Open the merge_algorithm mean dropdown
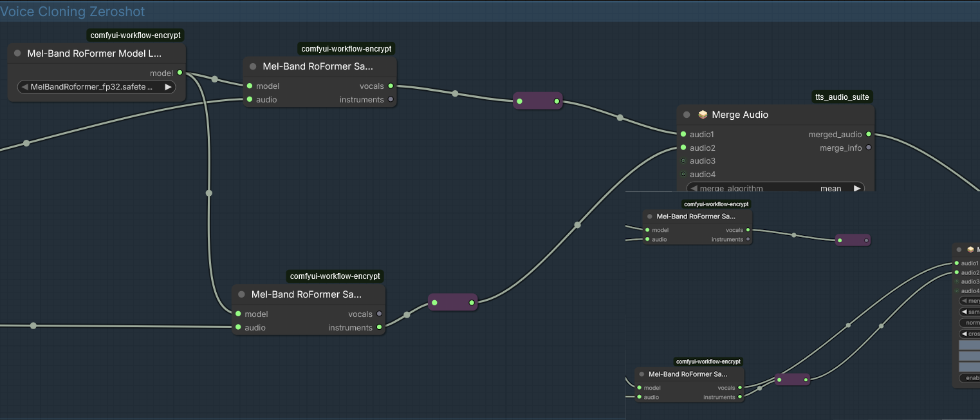The width and height of the screenshot is (980, 420). pyautogui.click(x=775, y=188)
